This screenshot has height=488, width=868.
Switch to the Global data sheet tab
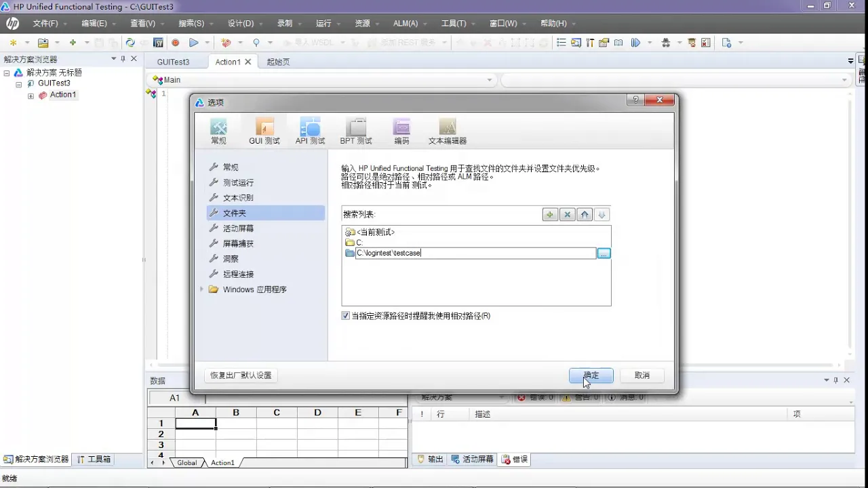click(x=187, y=463)
